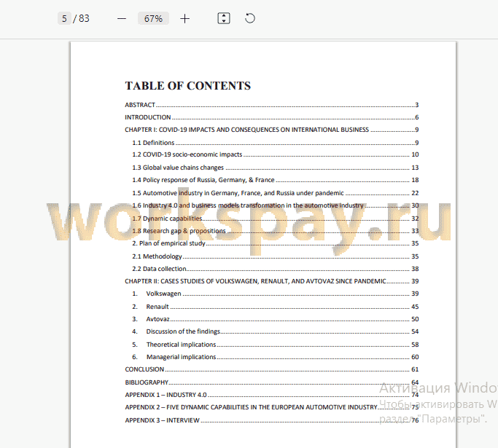The width and height of the screenshot is (498, 448).
Task: Click the TABLE OF CONTENTS heading
Action: pyautogui.click(x=187, y=86)
